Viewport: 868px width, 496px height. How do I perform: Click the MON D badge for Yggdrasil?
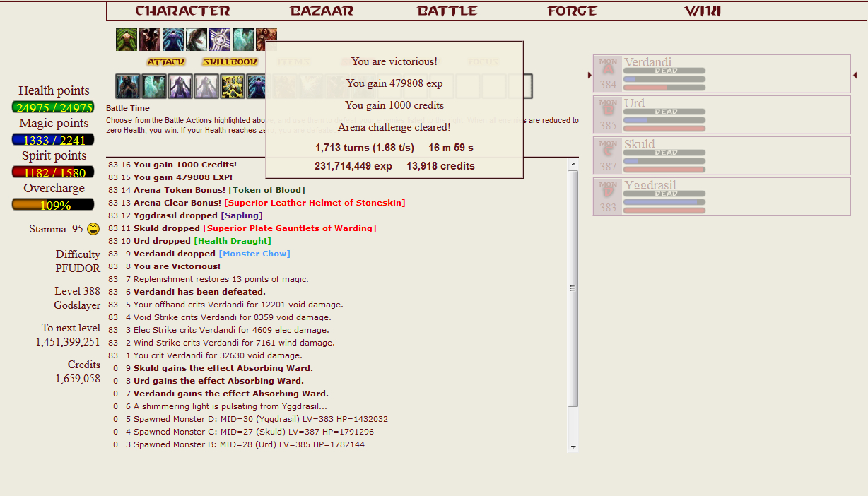(608, 197)
